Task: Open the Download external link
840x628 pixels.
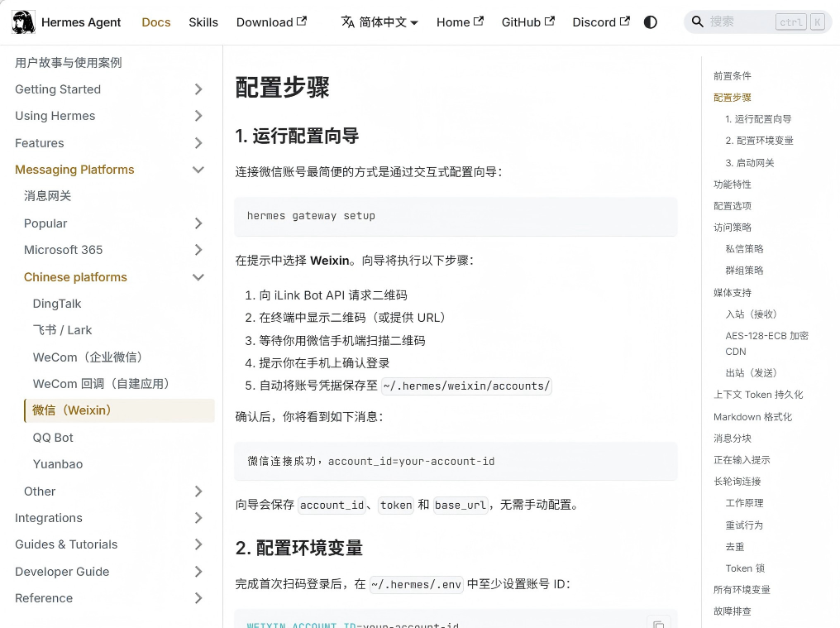Action: [271, 22]
